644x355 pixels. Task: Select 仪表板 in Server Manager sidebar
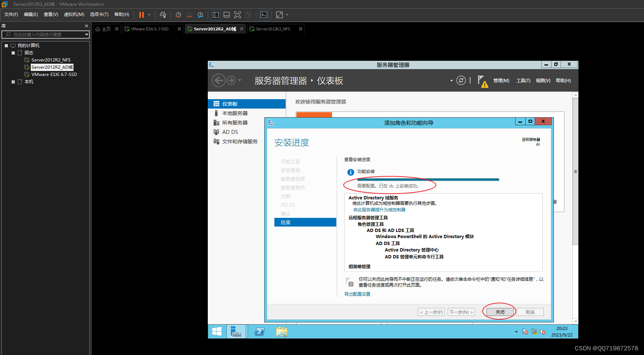[x=247, y=104]
